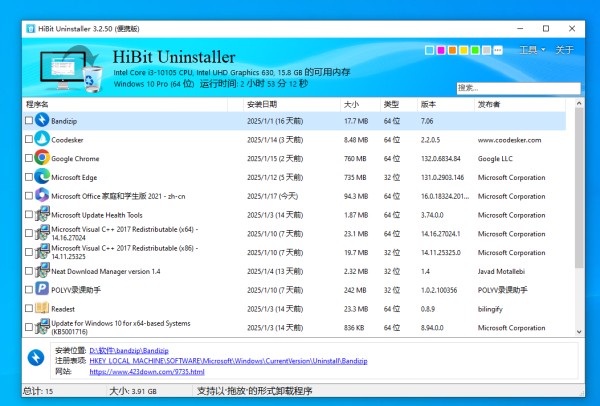
Task: Select the Microsoft Update Health Tools name
Action: pyautogui.click(x=97, y=215)
